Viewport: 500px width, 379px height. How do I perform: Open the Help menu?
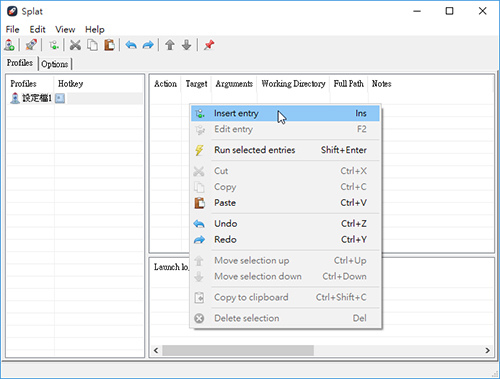click(x=95, y=29)
